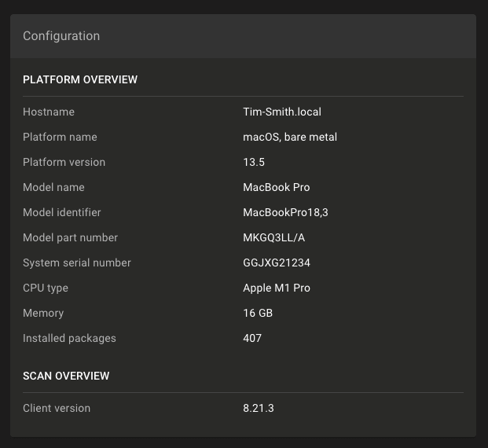The height and width of the screenshot is (448, 488).
Task: Select the platform version value 13.5
Action: click(254, 162)
